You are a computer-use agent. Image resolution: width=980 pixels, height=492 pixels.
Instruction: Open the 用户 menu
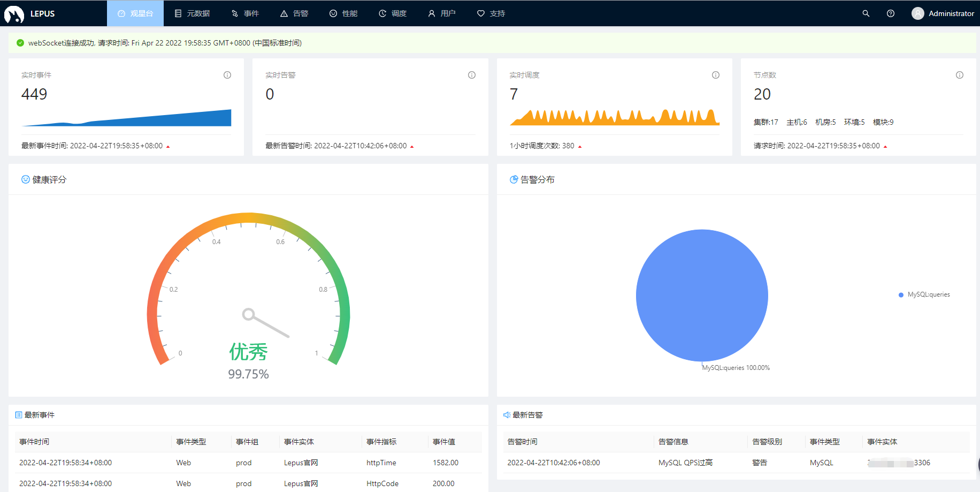pos(442,13)
